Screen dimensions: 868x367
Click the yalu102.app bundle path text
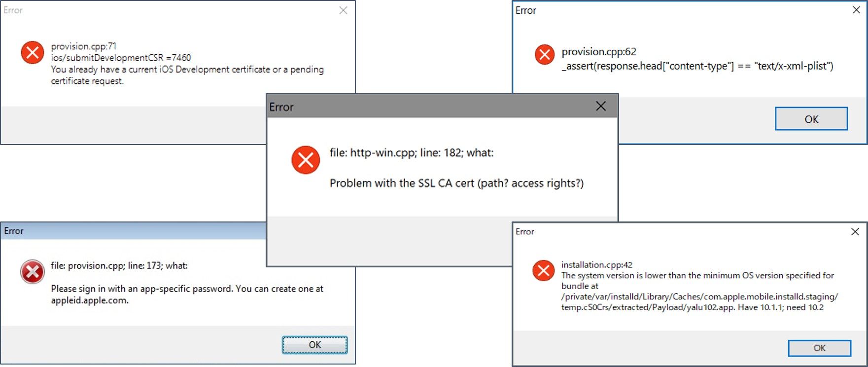699,302
